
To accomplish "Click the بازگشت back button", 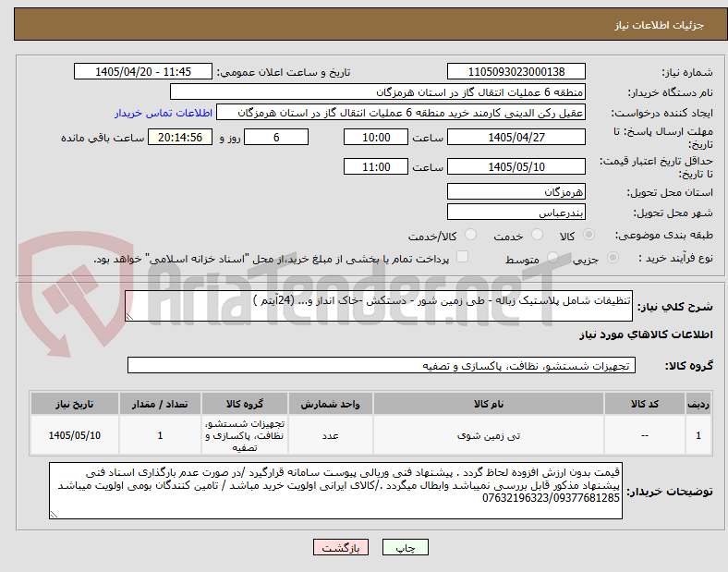I will (x=341, y=547).
